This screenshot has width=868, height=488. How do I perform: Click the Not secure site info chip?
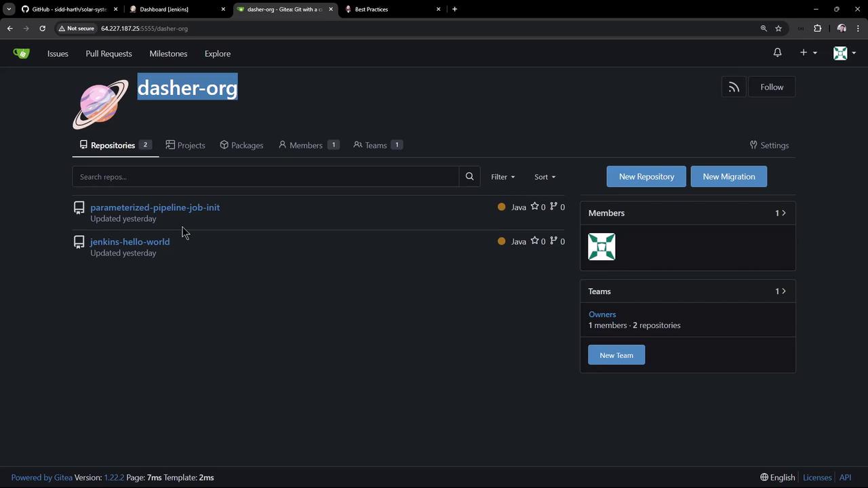pyautogui.click(x=76, y=28)
